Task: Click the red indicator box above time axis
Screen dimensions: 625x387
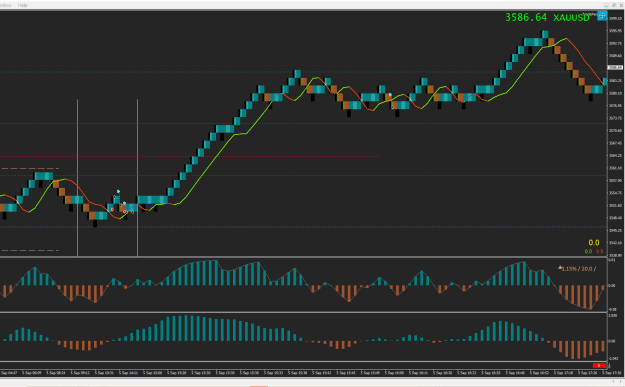Action: (x=599, y=365)
